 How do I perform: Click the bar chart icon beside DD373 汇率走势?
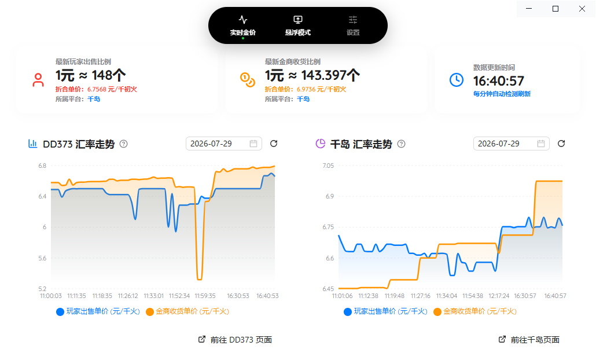(x=32, y=144)
